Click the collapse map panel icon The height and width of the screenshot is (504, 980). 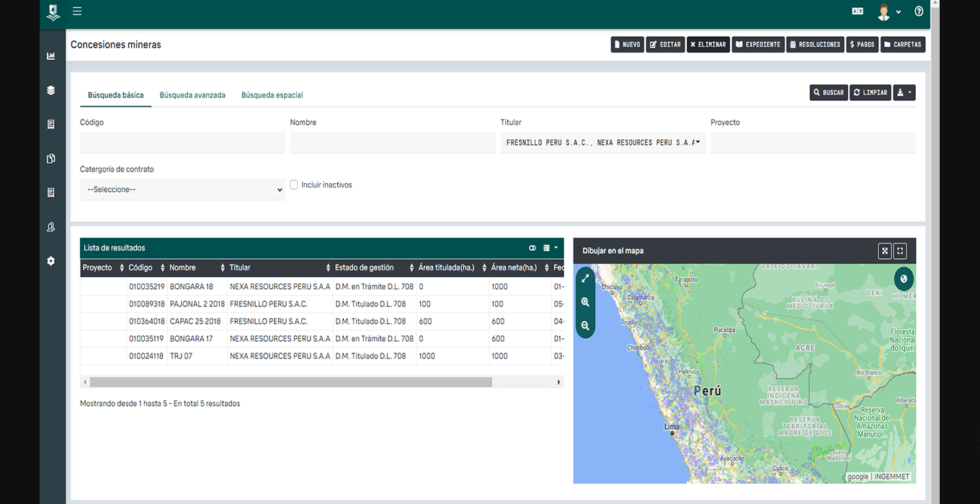[x=885, y=251]
